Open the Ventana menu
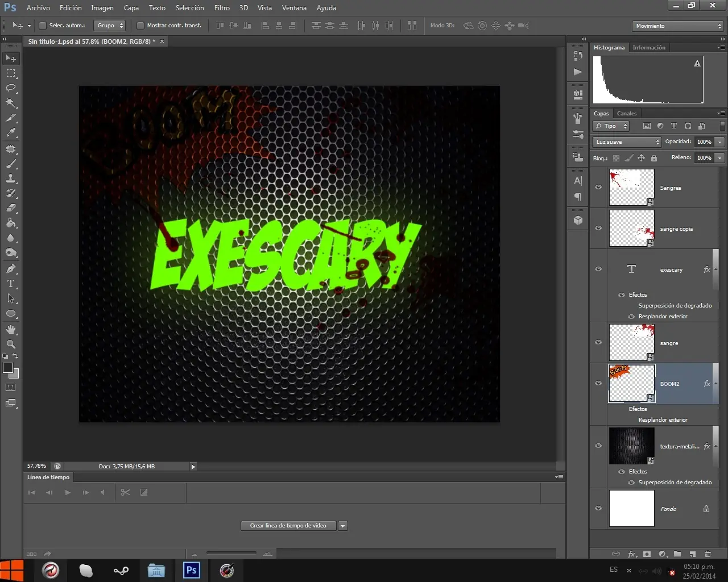 pyautogui.click(x=294, y=8)
